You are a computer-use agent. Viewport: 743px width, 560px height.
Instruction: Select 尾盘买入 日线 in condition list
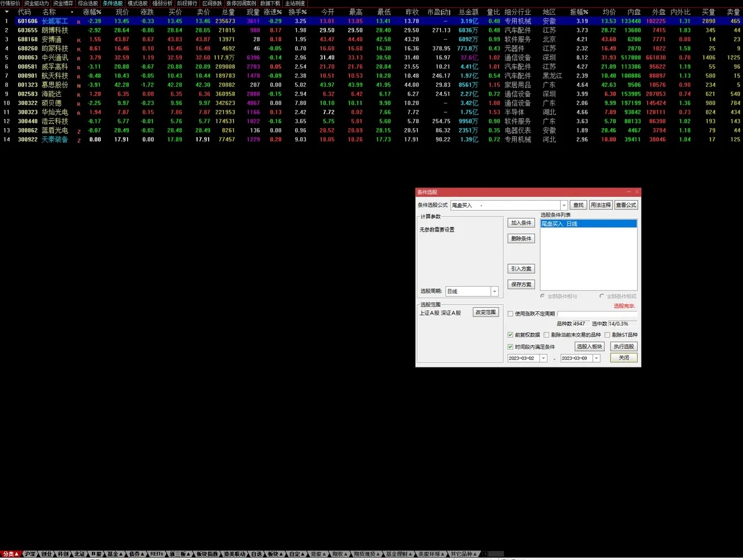click(x=588, y=224)
